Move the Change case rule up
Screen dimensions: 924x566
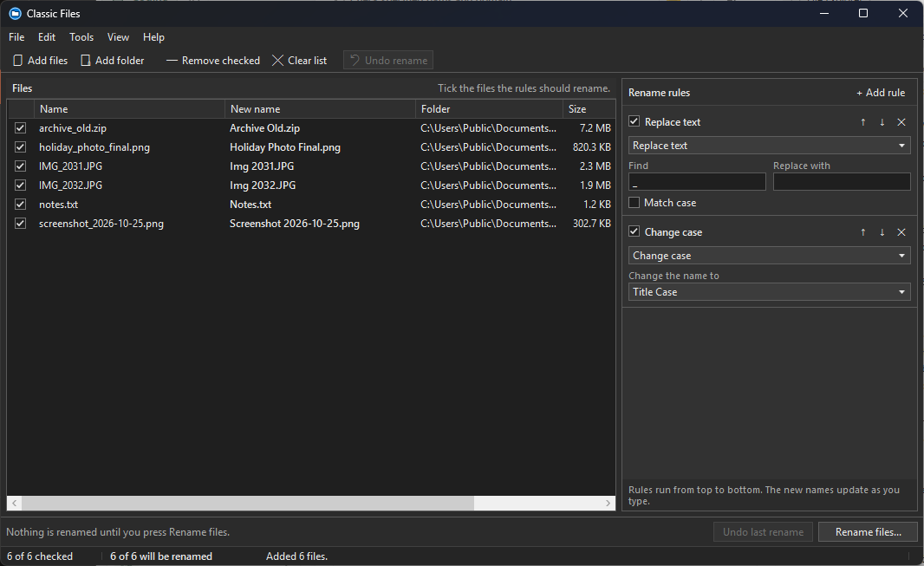(x=863, y=232)
